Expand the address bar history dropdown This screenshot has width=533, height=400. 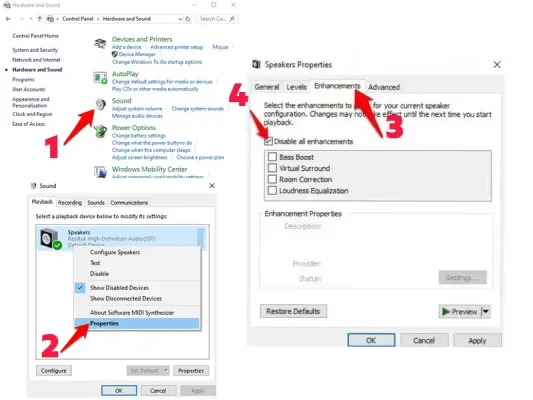click(x=180, y=19)
